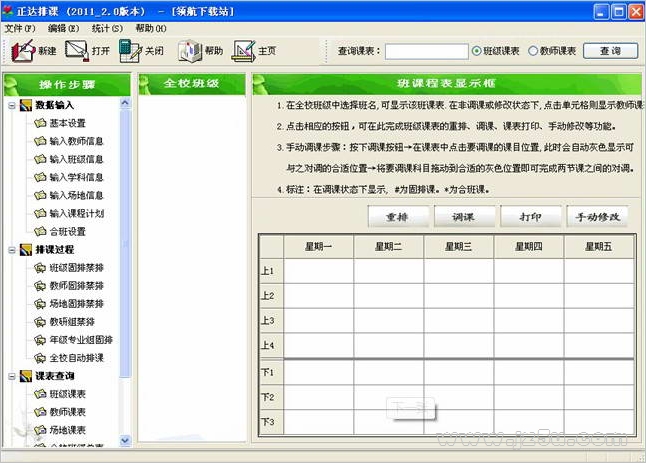Click the 教师课表 folder icon in tree
The image size is (646, 463).
pyautogui.click(x=40, y=412)
